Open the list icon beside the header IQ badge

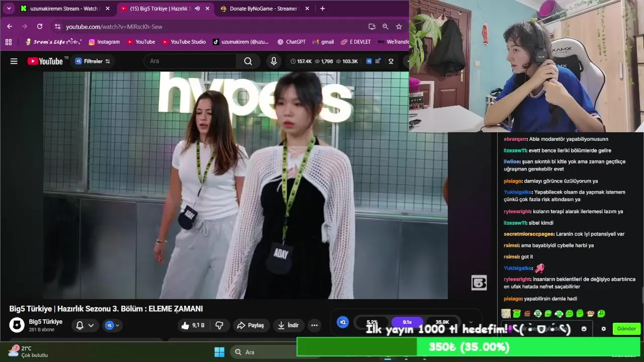[377, 61]
